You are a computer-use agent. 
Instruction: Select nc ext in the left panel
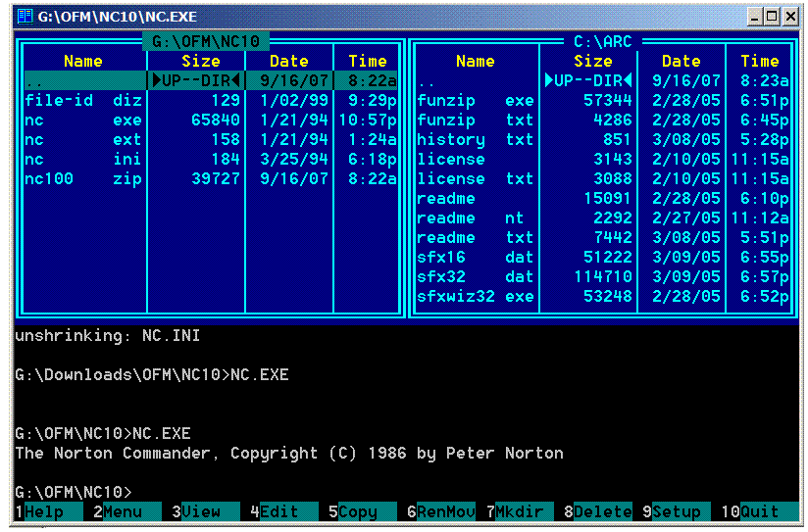[x=211, y=139]
